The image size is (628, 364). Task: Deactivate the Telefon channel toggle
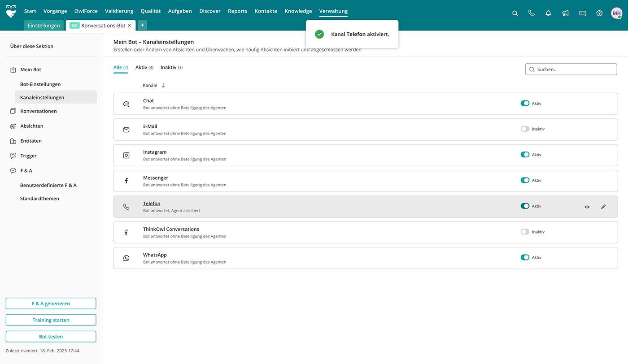pyautogui.click(x=525, y=206)
